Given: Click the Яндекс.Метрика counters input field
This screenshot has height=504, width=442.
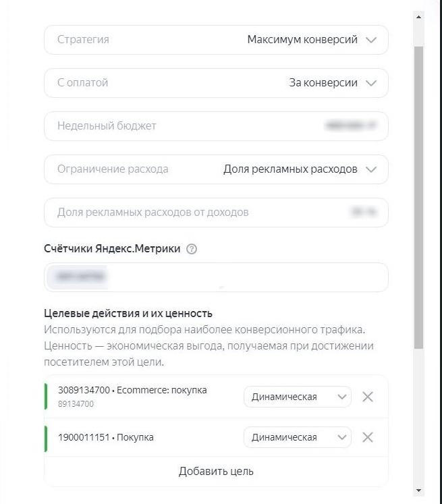Looking at the screenshot, I should [216, 277].
